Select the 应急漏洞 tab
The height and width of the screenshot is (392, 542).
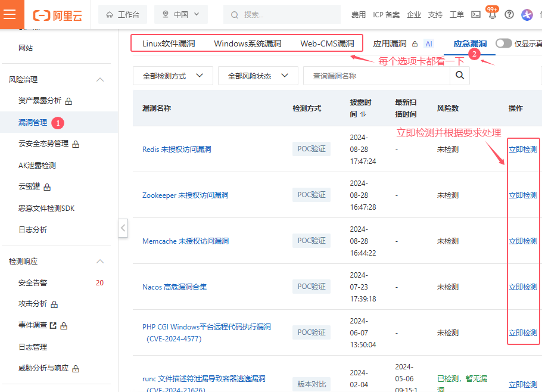(x=470, y=43)
